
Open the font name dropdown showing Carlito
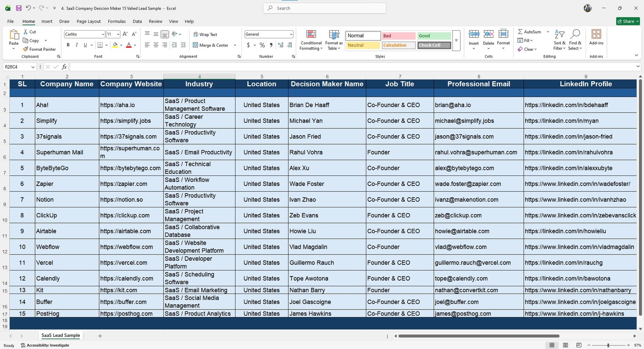103,34
